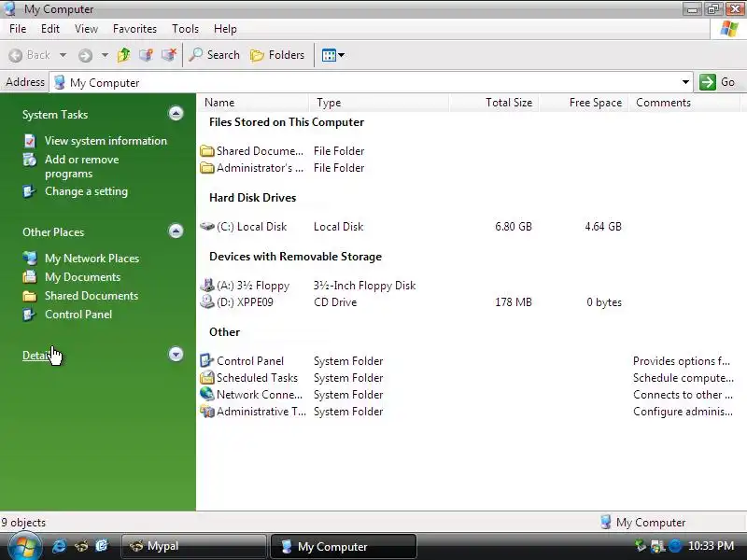Select the Administrator's Documents folder icon

click(206, 168)
